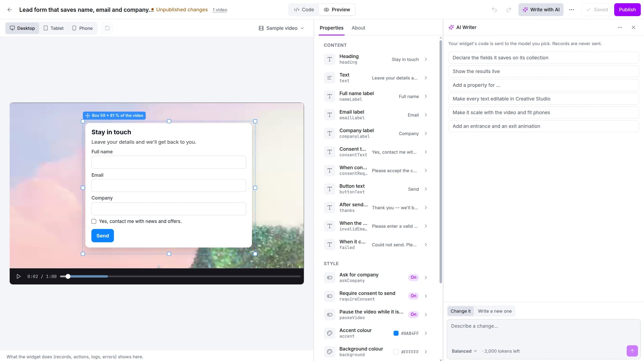Toggle Require consent to send switch
Viewport: 644px width, 361px height.
click(413, 296)
